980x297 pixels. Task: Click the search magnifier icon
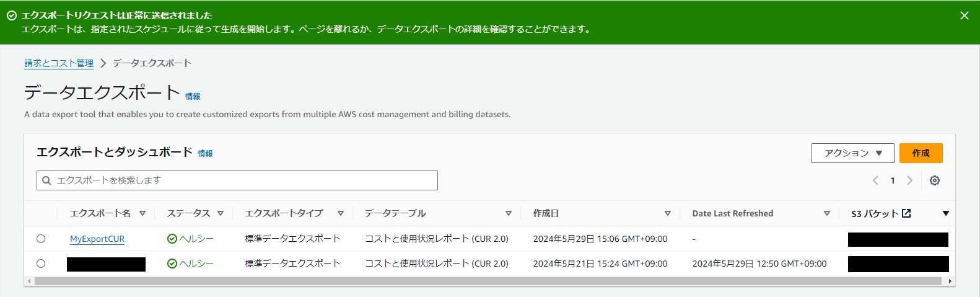pos(46,180)
